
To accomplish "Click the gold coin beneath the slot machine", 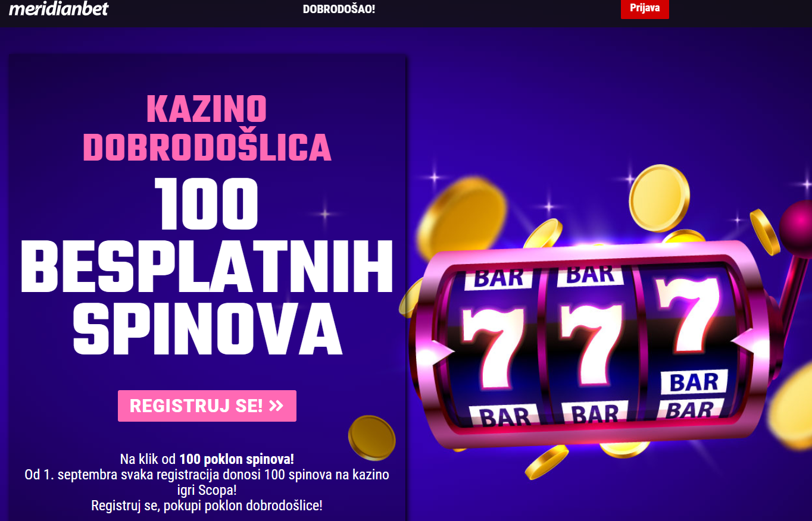I will pos(546,462).
